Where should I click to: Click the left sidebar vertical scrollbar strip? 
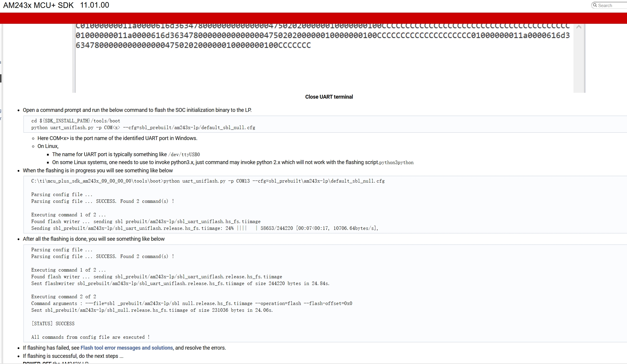[2, 205]
